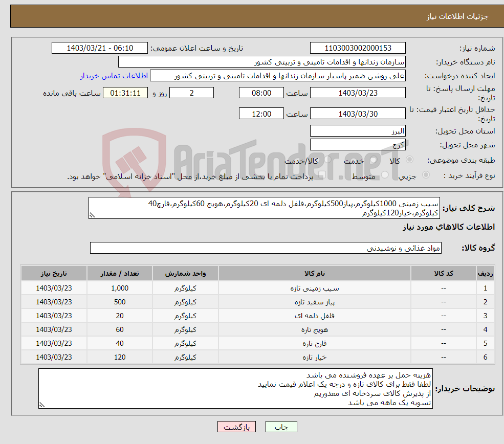
Task: Open buyer contact info link اطلاعات تماس خریدار
Action: [x=114, y=76]
